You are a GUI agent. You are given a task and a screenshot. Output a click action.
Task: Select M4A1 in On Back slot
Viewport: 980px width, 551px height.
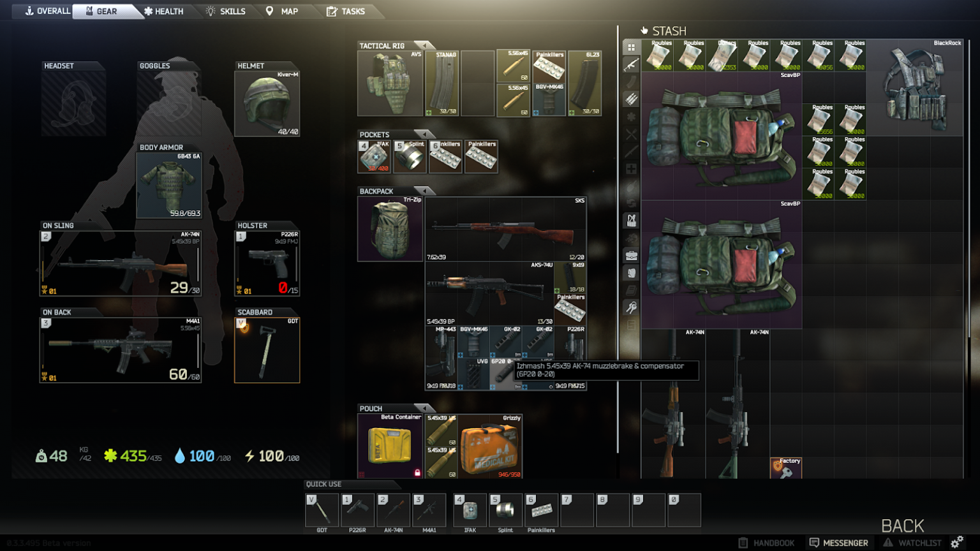pos(121,350)
